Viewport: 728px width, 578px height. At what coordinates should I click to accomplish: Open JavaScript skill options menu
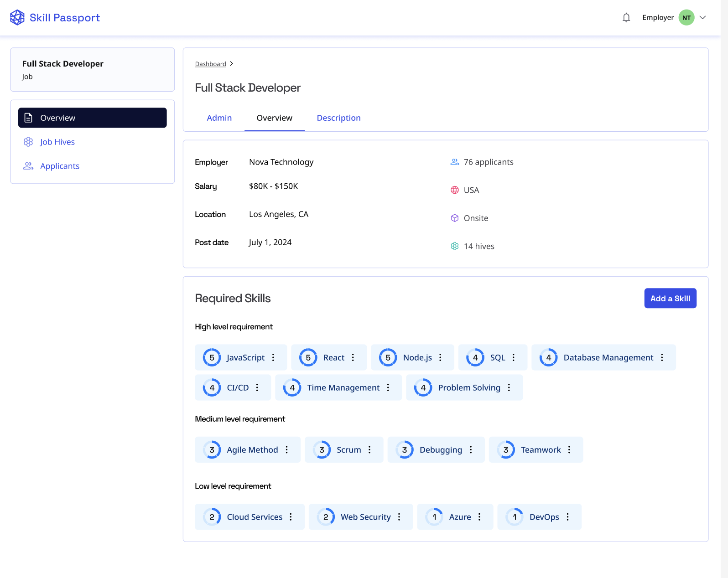pyautogui.click(x=273, y=357)
